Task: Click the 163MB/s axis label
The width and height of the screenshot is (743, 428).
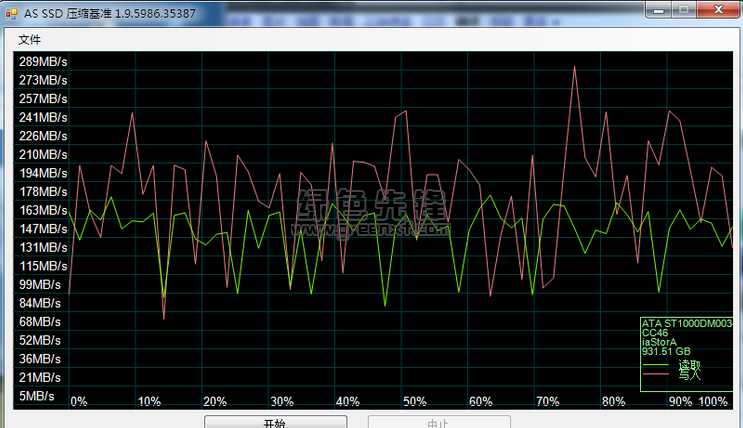Action: pos(43,210)
